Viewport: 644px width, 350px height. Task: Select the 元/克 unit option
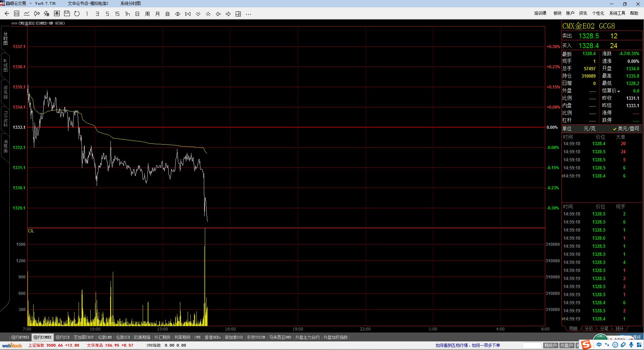coord(589,128)
